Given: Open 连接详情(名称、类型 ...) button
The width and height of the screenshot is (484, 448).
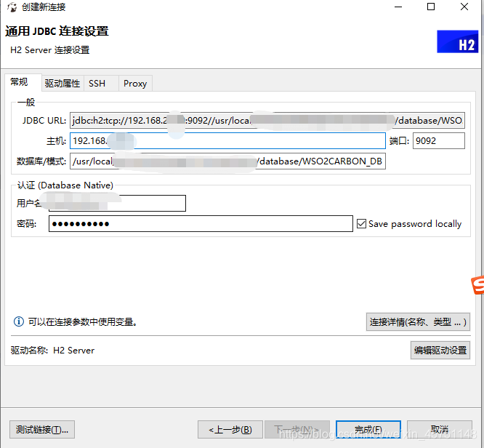Looking at the screenshot, I should pyautogui.click(x=418, y=322).
